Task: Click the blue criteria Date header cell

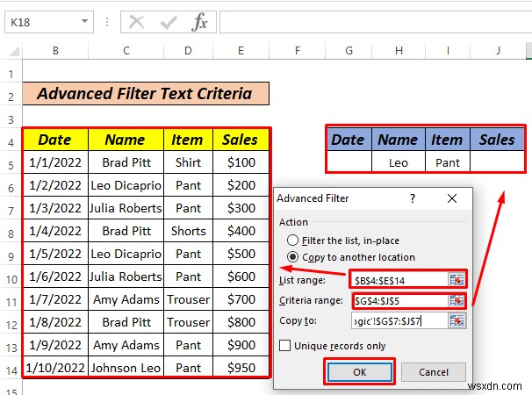Action: click(x=349, y=140)
